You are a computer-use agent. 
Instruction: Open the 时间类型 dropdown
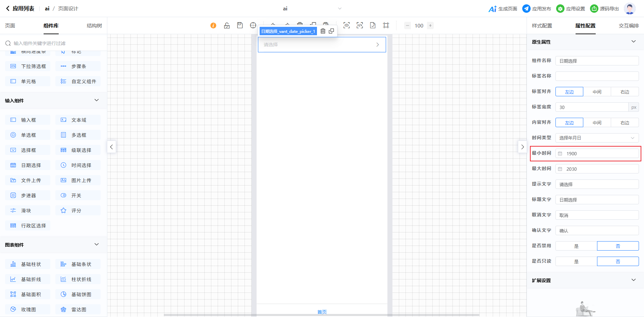point(597,138)
